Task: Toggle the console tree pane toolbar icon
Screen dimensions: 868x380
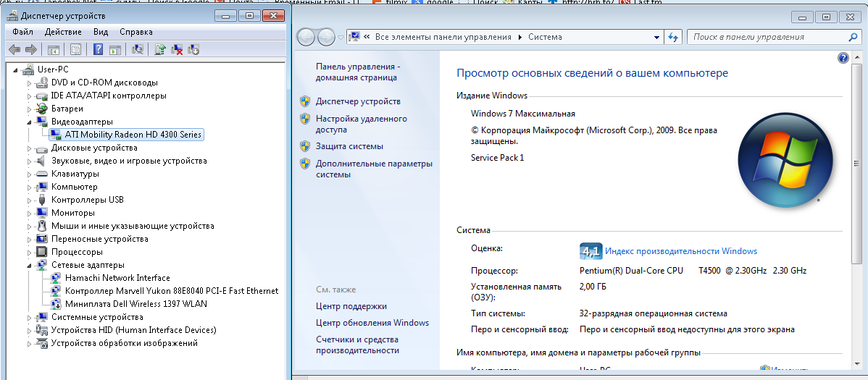Action: (54, 50)
